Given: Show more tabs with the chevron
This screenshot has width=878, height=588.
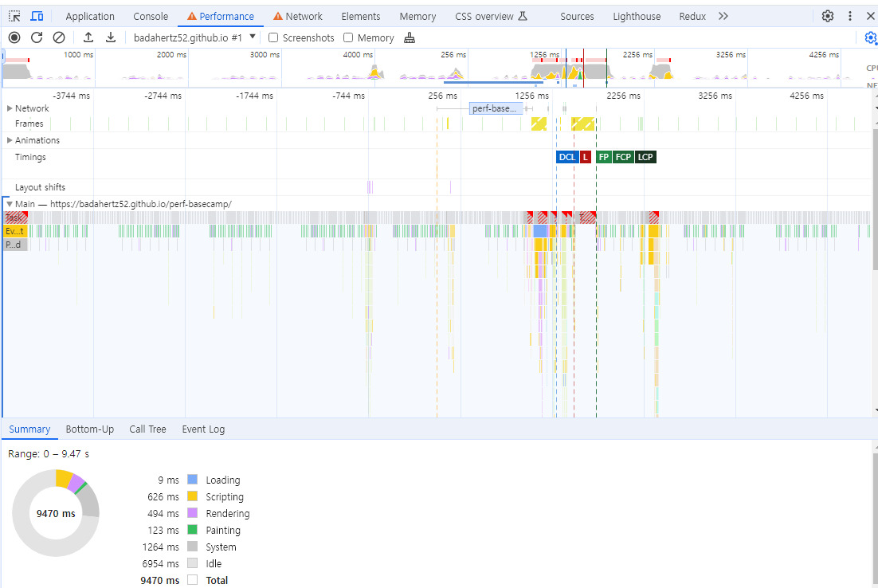Looking at the screenshot, I should coord(723,16).
